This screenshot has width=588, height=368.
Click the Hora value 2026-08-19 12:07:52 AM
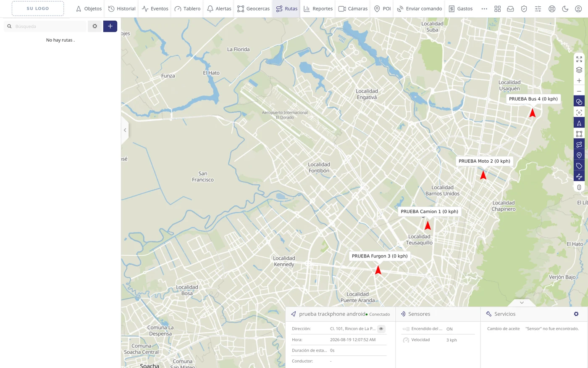(x=353, y=340)
